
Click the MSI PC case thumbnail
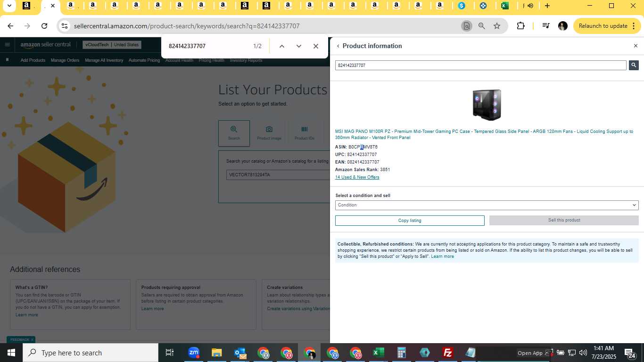click(x=487, y=105)
